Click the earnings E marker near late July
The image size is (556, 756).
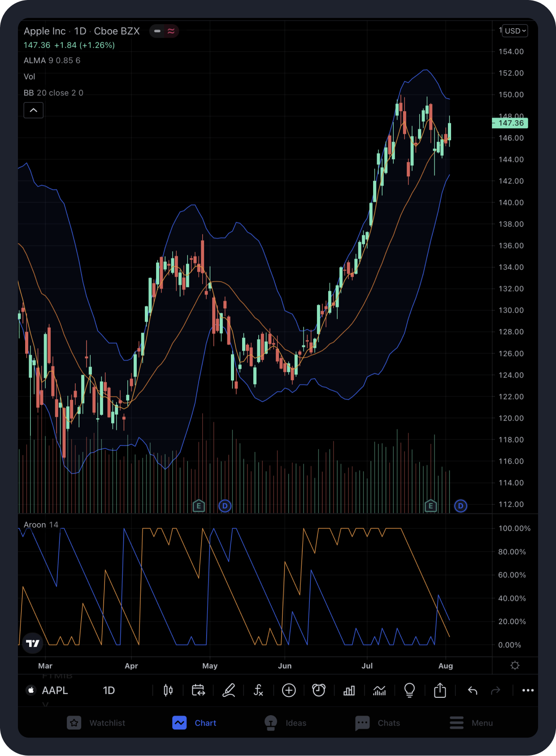click(430, 506)
